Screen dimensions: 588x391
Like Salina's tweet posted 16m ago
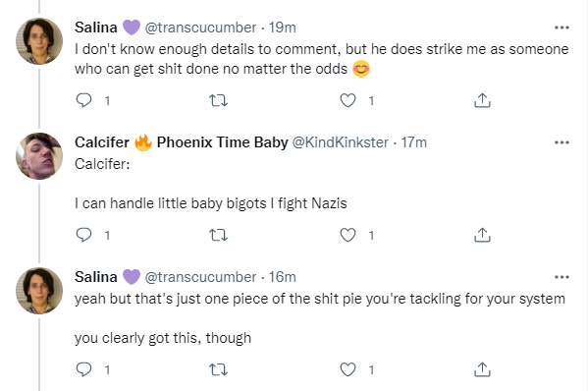click(x=347, y=369)
